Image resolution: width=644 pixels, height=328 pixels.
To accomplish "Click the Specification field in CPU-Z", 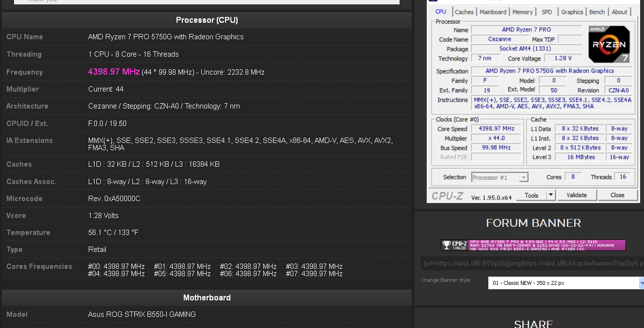I will tap(551, 71).
